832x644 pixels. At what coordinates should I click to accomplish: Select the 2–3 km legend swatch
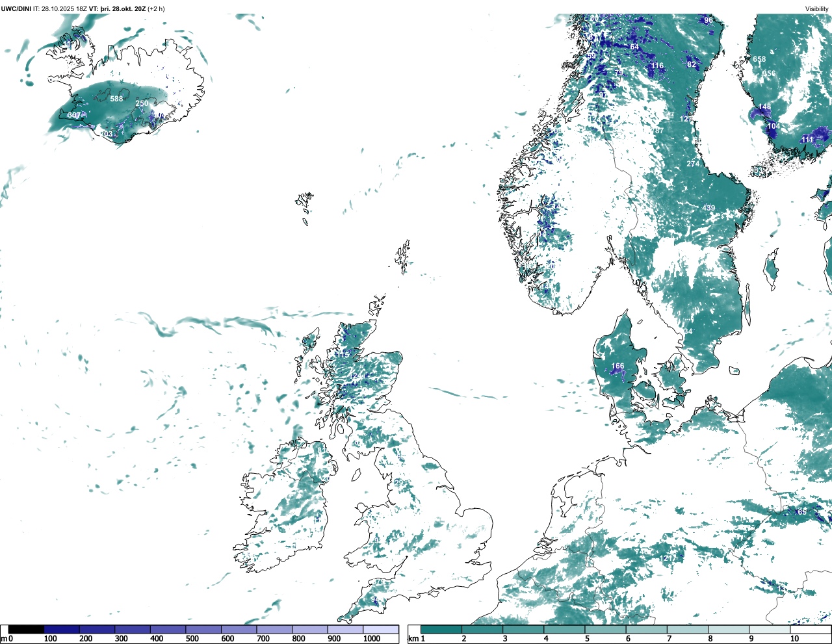(x=482, y=629)
